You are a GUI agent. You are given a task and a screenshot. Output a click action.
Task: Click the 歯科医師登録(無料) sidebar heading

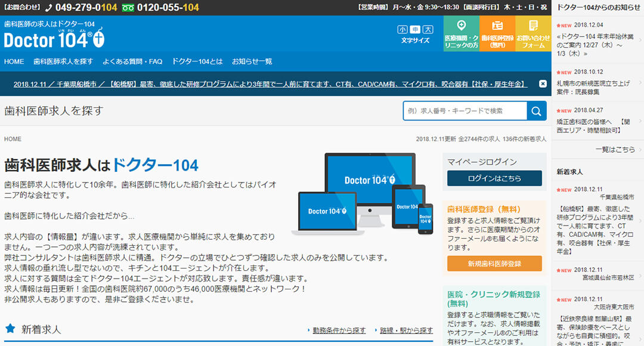484,209
